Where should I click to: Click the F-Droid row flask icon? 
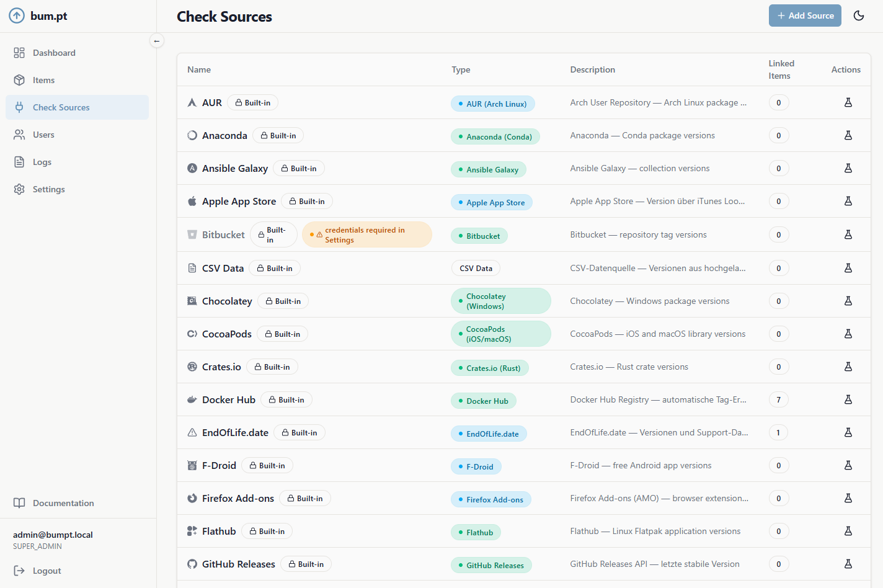click(848, 465)
